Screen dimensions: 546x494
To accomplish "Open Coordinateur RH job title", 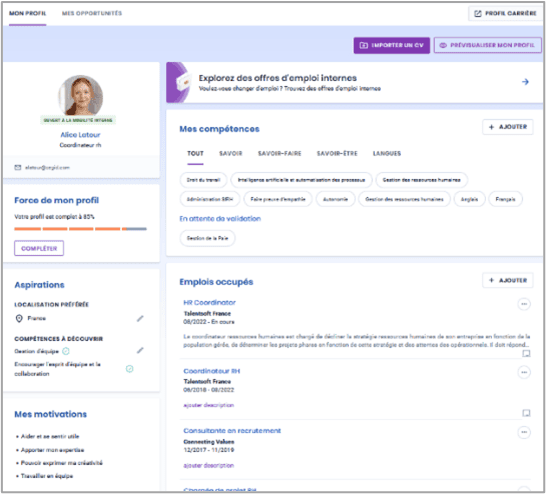I will click(212, 371).
